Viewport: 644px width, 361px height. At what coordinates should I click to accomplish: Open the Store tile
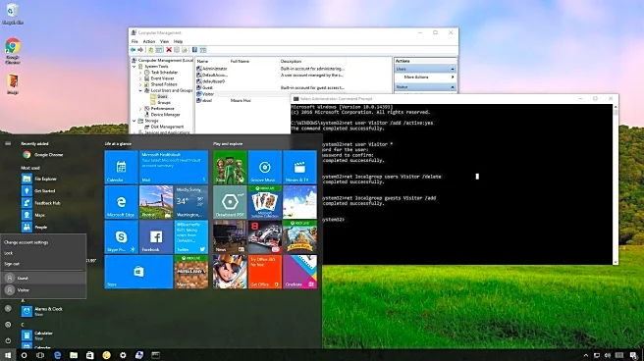point(138,272)
